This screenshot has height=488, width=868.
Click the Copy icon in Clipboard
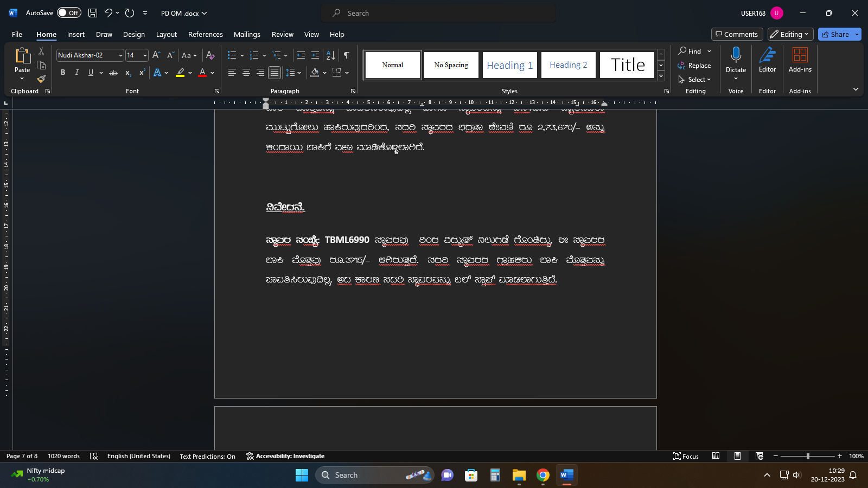tap(41, 65)
